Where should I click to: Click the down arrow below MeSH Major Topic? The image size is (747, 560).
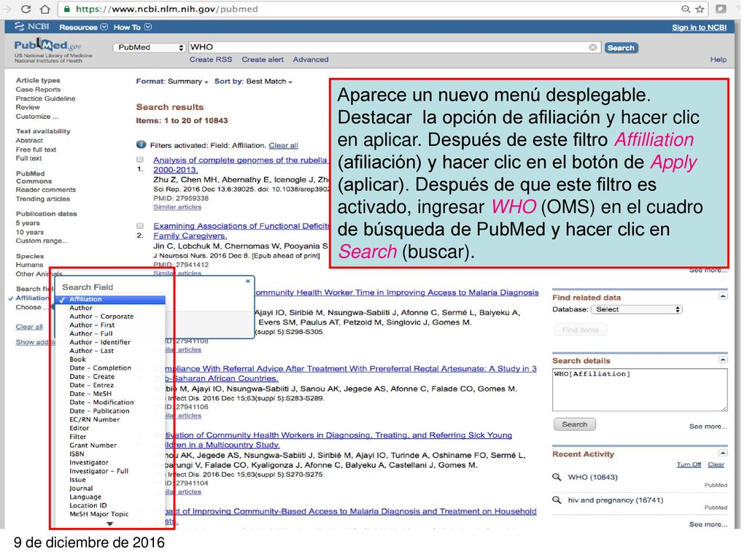click(110, 524)
